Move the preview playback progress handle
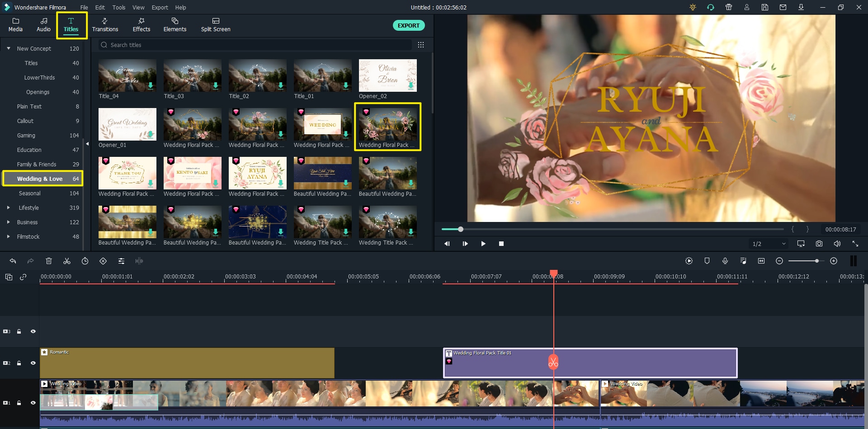The image size is (868, 429). [461, 229]
